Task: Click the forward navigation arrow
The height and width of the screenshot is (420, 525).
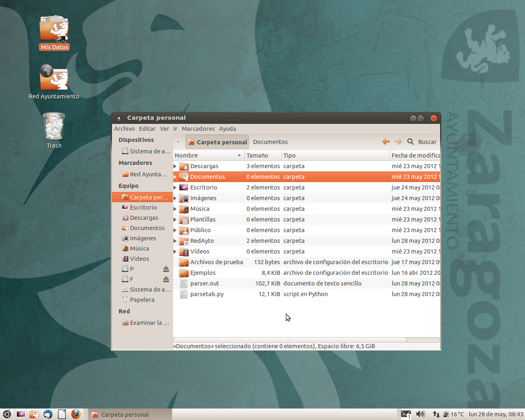Action: (397, 142)
